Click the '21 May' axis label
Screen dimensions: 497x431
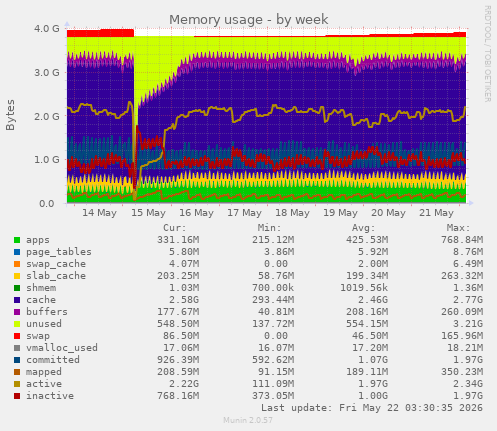tap(436, 213)
